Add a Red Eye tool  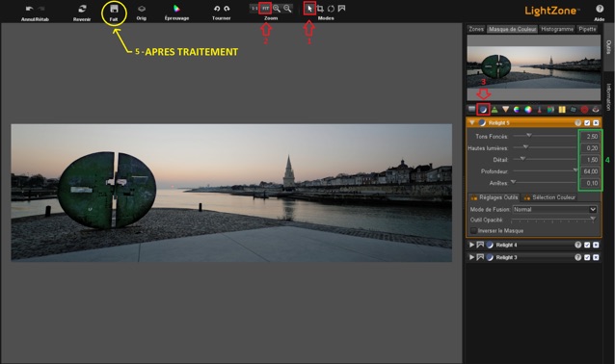(x=596, y=110)
